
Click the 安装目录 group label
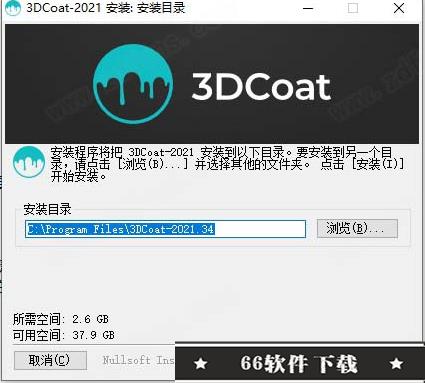click(47, 210)
